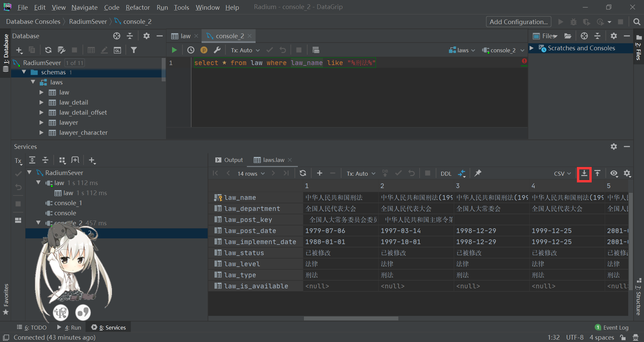This screenshot has height=342, width=644.
Task: Collapse all in Database panel header
Action: pos(130,36)
